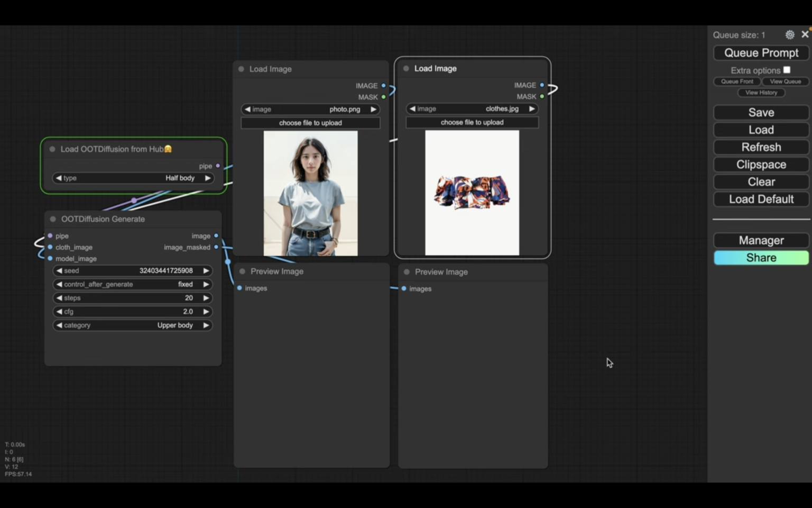This screenshot has width=812, height=508.
Task: Open the category Upper body dropdown
Action: tap(132, 325)
